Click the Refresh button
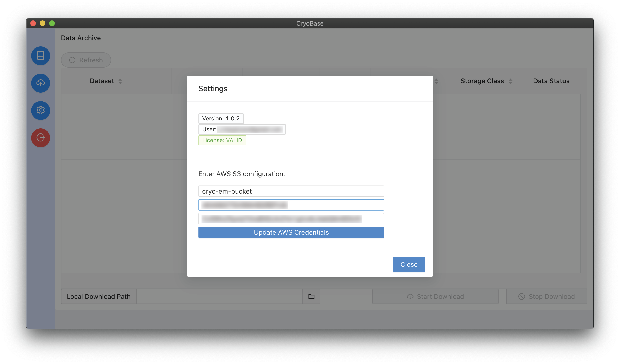The width and height of the screenshot is (620, 364). (86, 60)
